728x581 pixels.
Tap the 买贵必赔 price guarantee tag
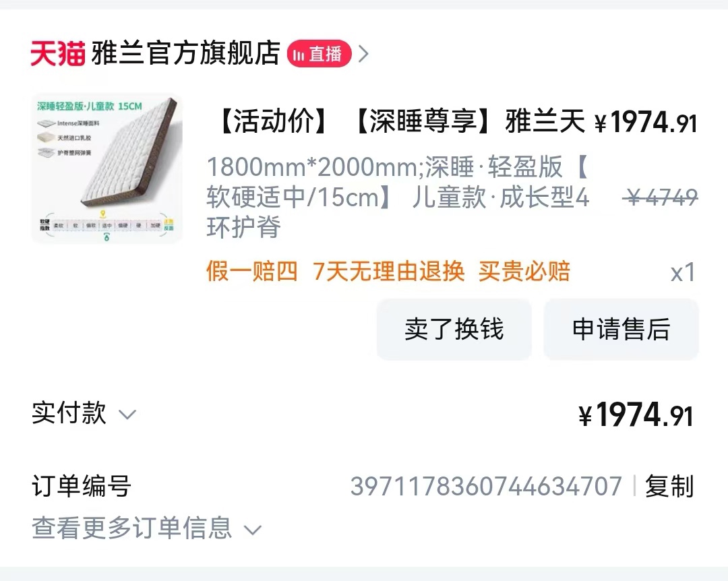(x=524, y=271)
